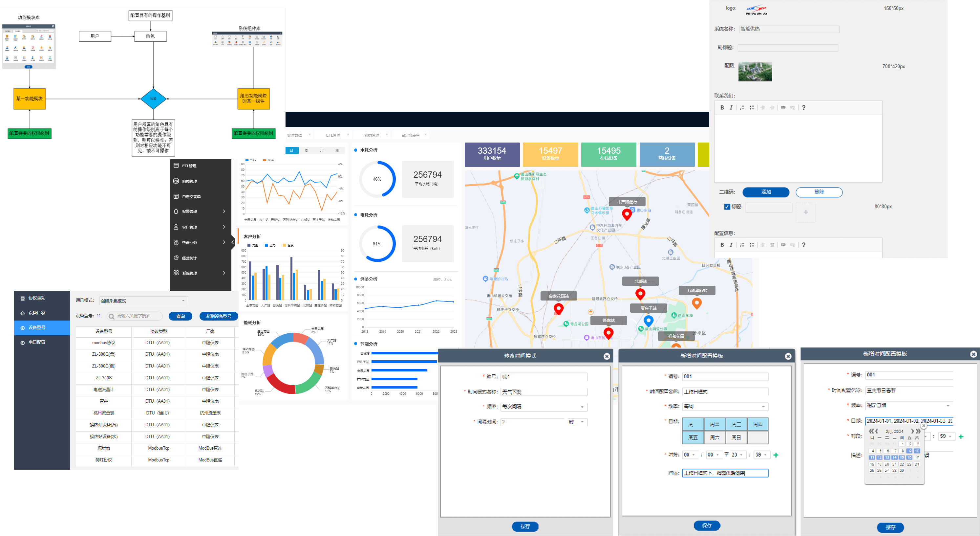Click 删除 button for 二维码
Screen dimensions: 980x536
[819, 192]
